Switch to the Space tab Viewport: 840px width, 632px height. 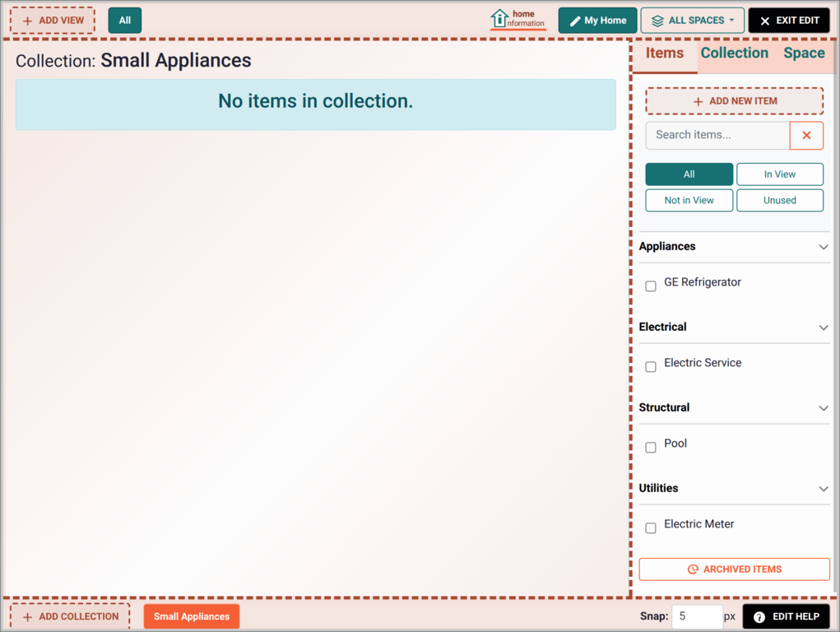[x=804, y=53]
